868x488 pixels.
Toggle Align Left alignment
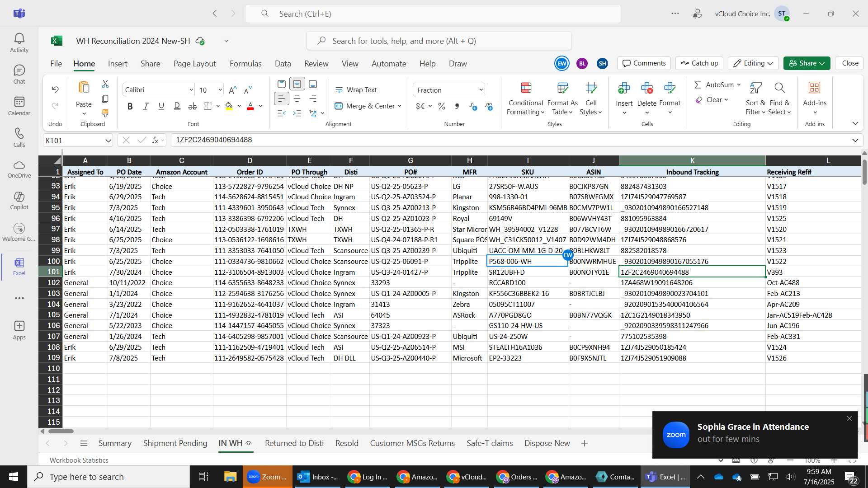281,99
